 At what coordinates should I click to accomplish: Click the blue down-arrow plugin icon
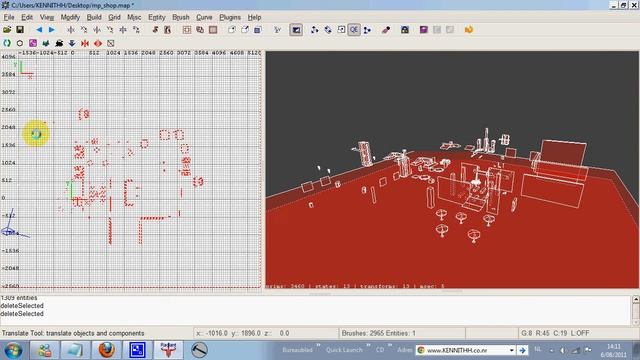pyautogui.click(x=72, y=43)
